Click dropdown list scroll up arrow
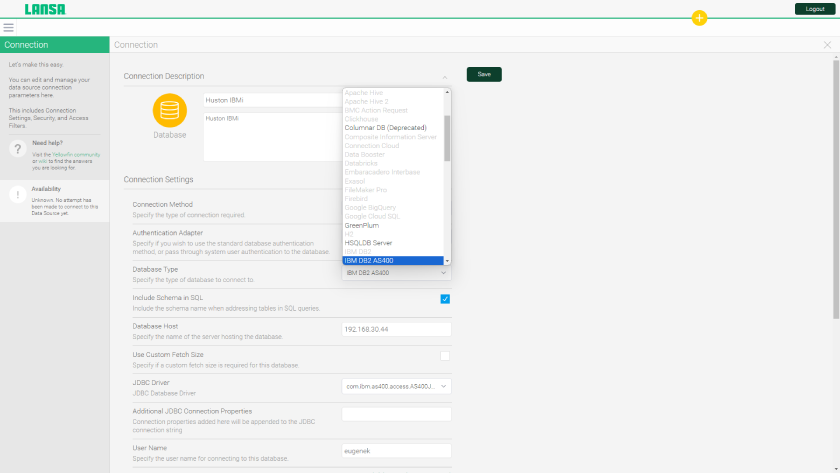This screenshot has width=840, height=473. [447, 92]
